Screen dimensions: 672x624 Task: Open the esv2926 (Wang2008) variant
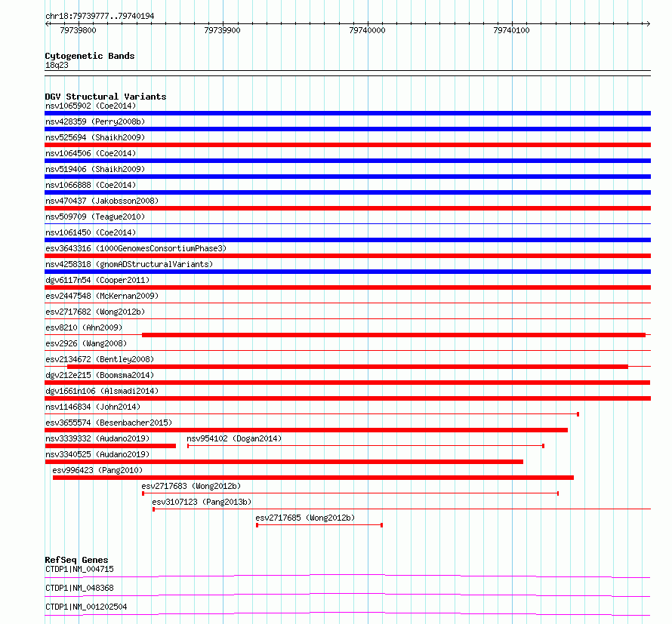click(x=86, y=343)
